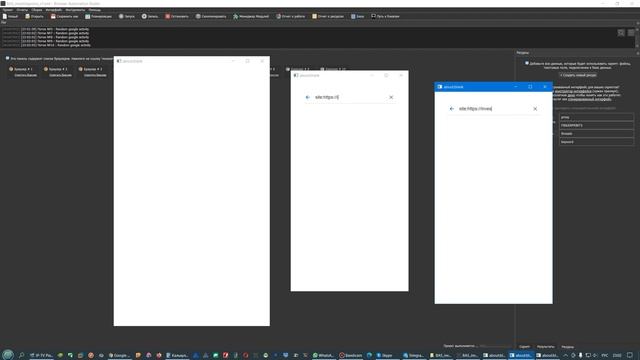Screen dimensions: 640x360
Task: Click the underlined link ending resources description
Action: click(589, 99)
